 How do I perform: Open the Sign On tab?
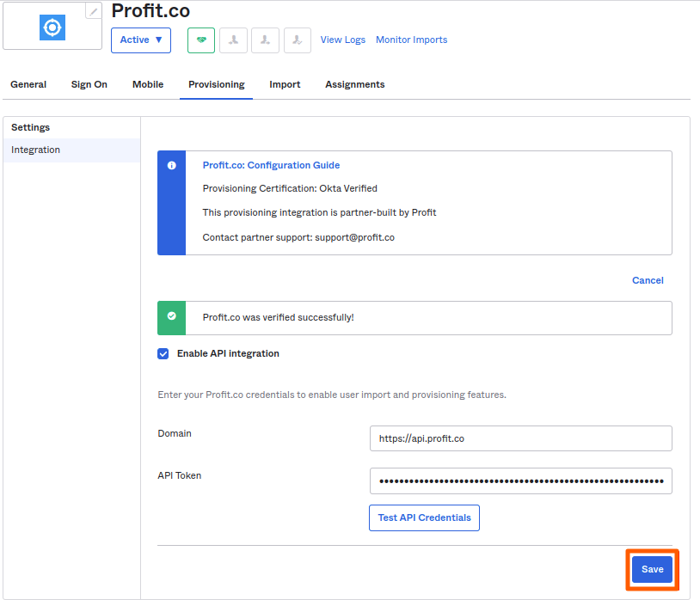pos(89,84)
